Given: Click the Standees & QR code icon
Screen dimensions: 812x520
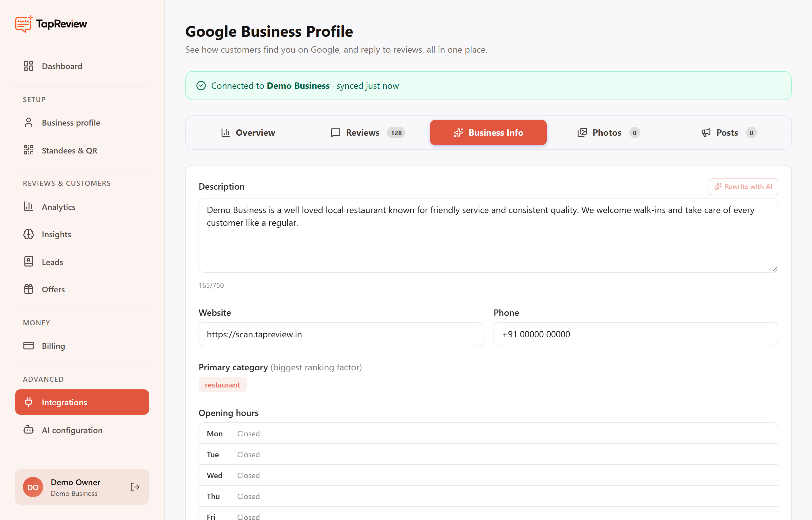Looking at the screenshot, I should point(28,150).
